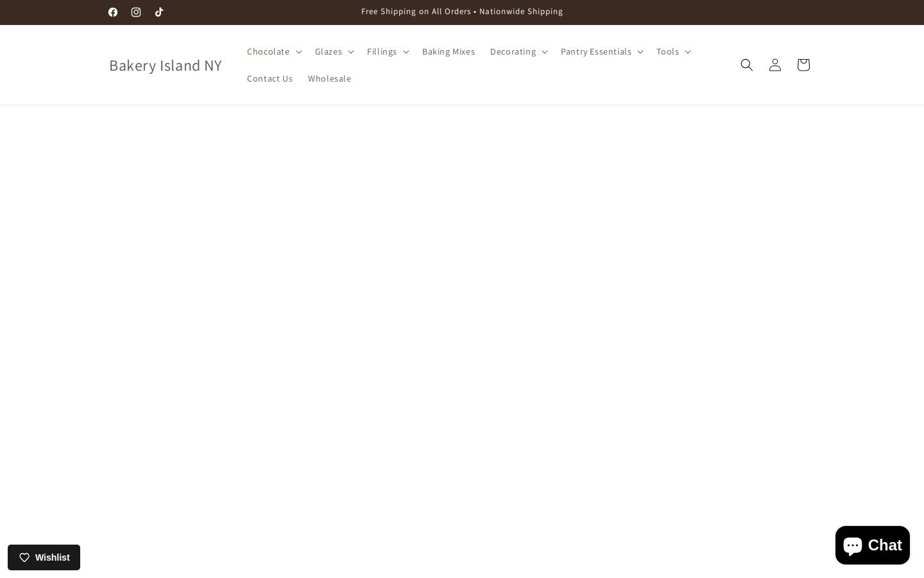This screenshot has width=924, height=578.
Task: Expand the Glazes menu
Action: pyautogui.click(x=334, y=51)
